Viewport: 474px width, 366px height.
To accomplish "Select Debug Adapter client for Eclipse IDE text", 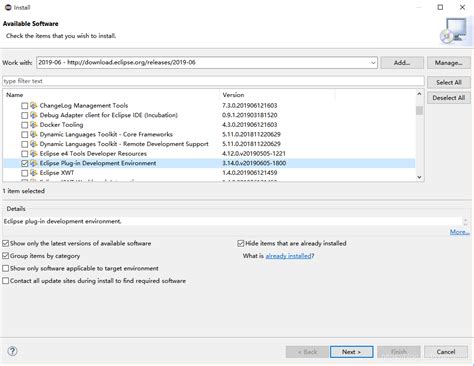I will [109, 115].
